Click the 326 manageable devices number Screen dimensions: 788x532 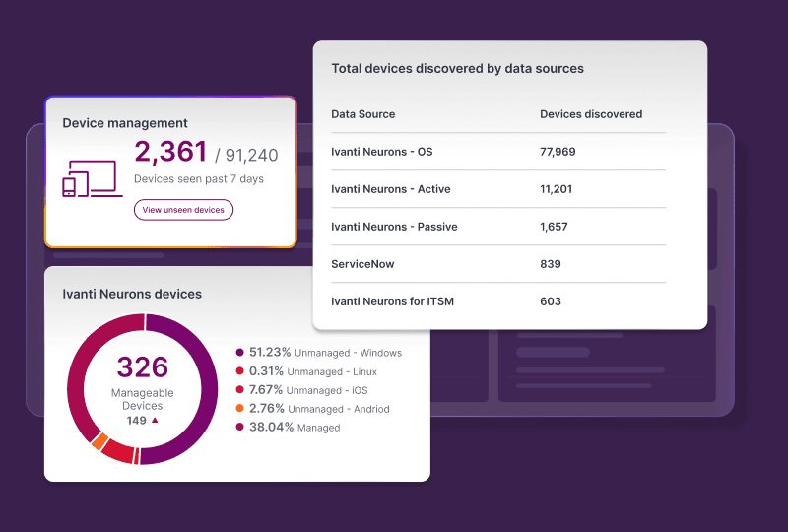click(143, 367)
